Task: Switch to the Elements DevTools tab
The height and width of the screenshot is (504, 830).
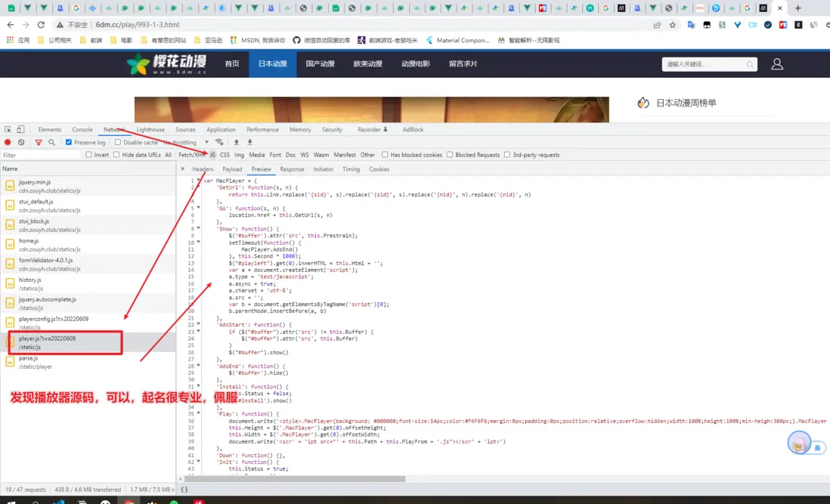Action: [x=49, y=129]
